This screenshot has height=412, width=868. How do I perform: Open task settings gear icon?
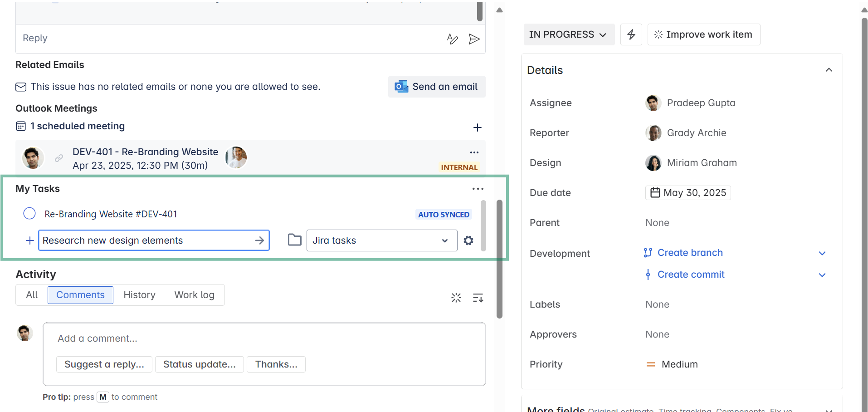coord(468,240)
